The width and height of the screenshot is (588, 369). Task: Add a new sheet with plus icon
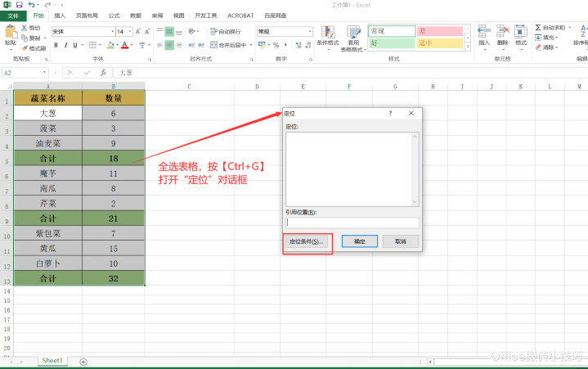[x=83, y=362]
